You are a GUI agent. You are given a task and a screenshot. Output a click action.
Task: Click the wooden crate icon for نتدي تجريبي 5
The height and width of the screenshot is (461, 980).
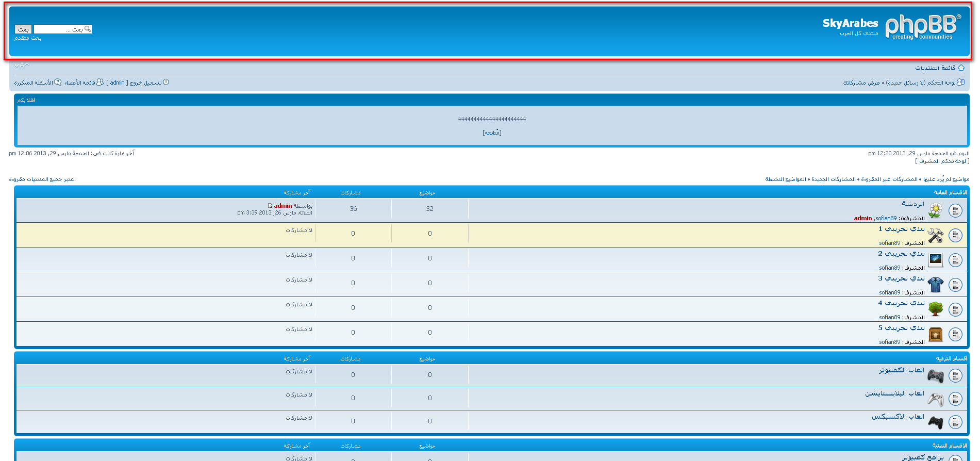tap(935, 335)
